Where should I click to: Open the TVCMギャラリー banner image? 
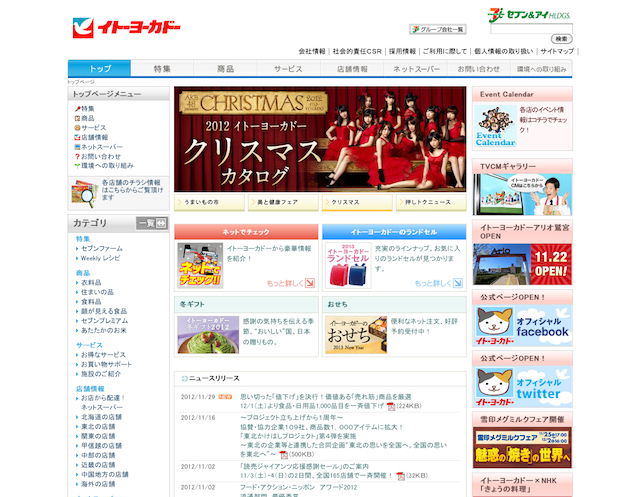522,195
